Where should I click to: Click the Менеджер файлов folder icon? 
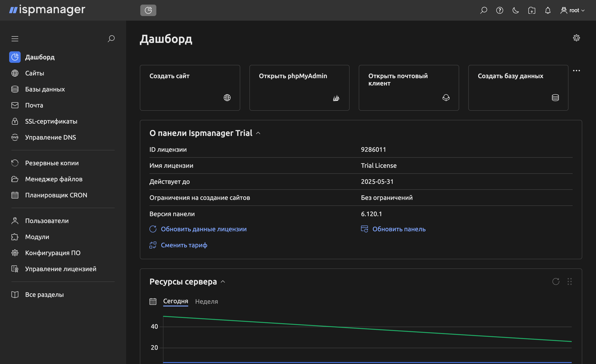[x=15, y=179]
